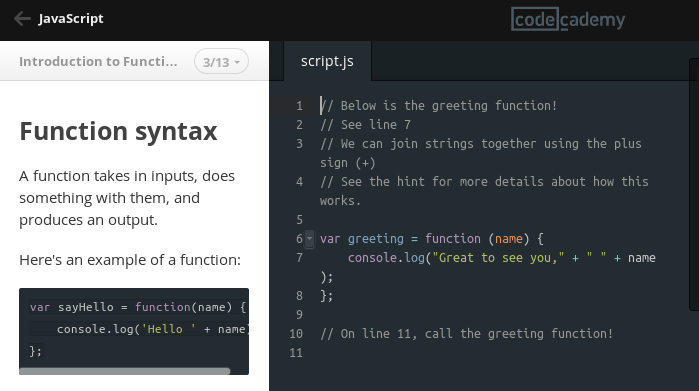Click the back arrow next to JavaScript

click(22, 19)
